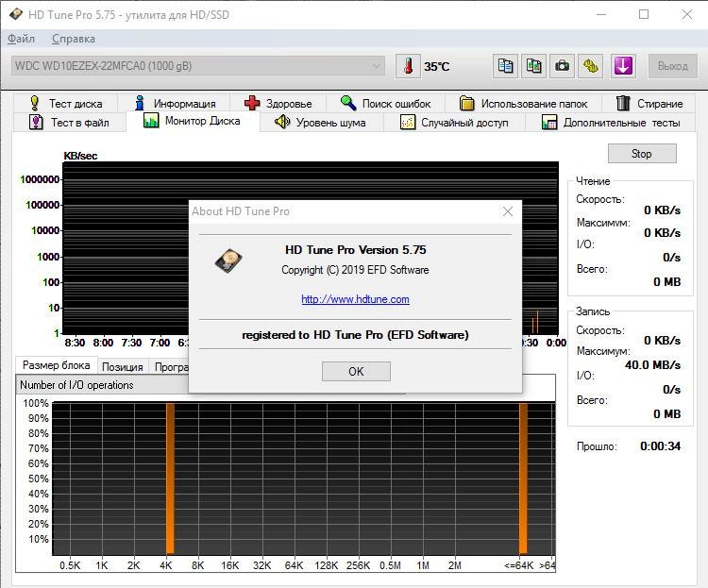The width and height of the screenshot is (708, 588).
Task: Click the Чтение group label
Action: (593, 181)
